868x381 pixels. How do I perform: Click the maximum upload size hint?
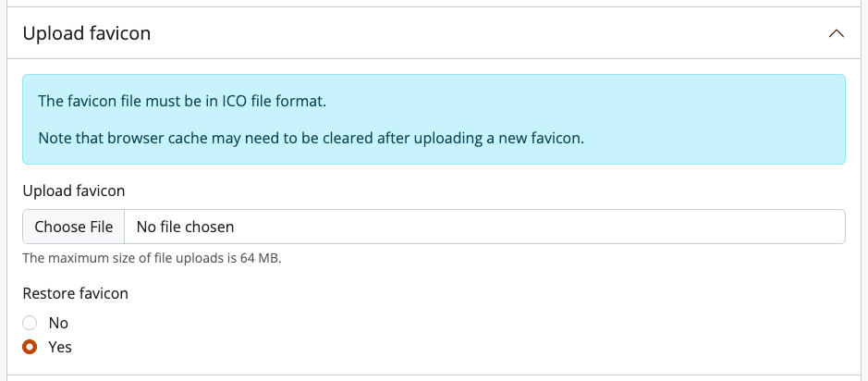[152, 258]
